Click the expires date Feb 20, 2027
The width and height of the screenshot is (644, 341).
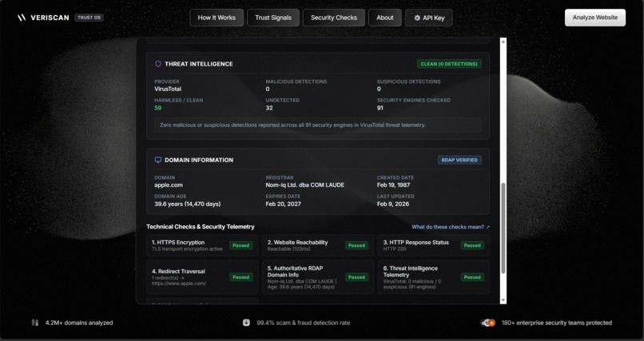tap(283, 204)
